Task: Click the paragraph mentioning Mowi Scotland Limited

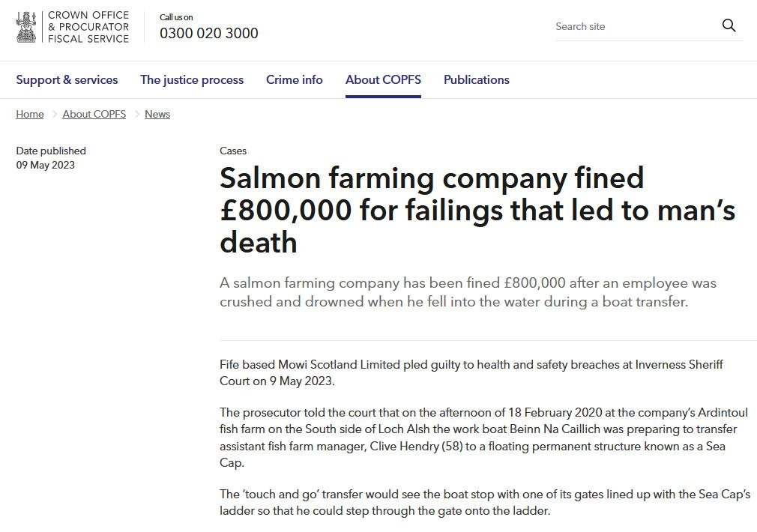Action: (x=471, y=372)
